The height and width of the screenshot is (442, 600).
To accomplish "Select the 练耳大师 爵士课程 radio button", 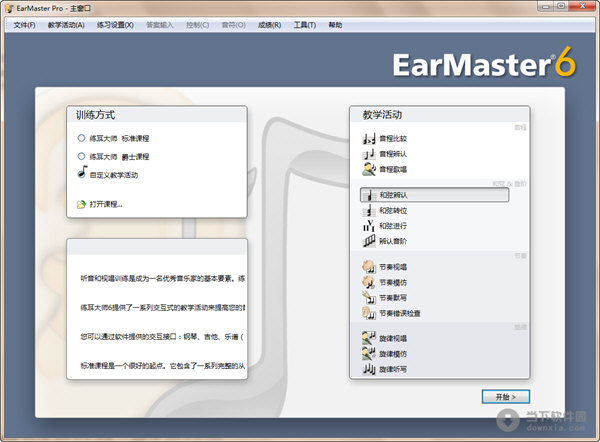I will (81, 156).
